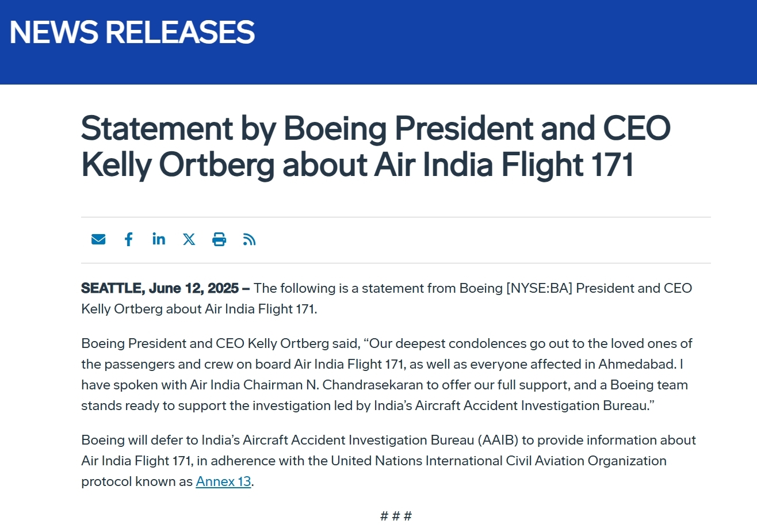757x532 pixels.
Task: Open the RSS feed icon
Action: point(249,239)
